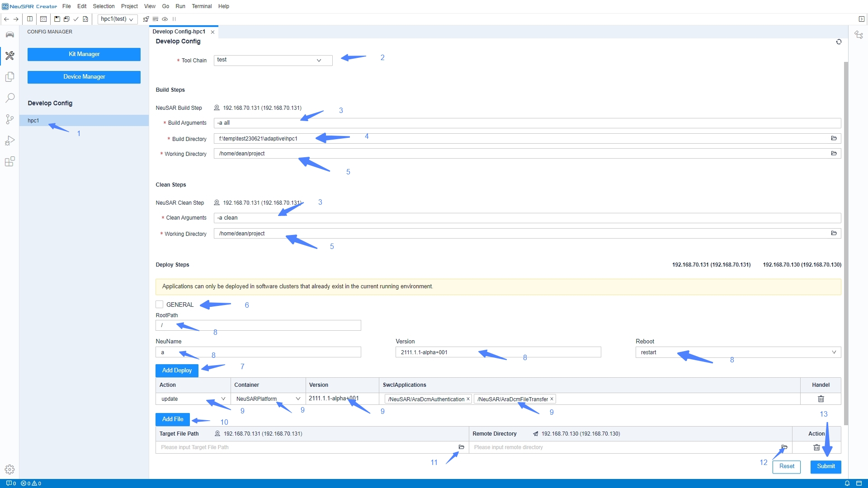Open the extensions blocks sidebar icon

click(x=9, y=161)
